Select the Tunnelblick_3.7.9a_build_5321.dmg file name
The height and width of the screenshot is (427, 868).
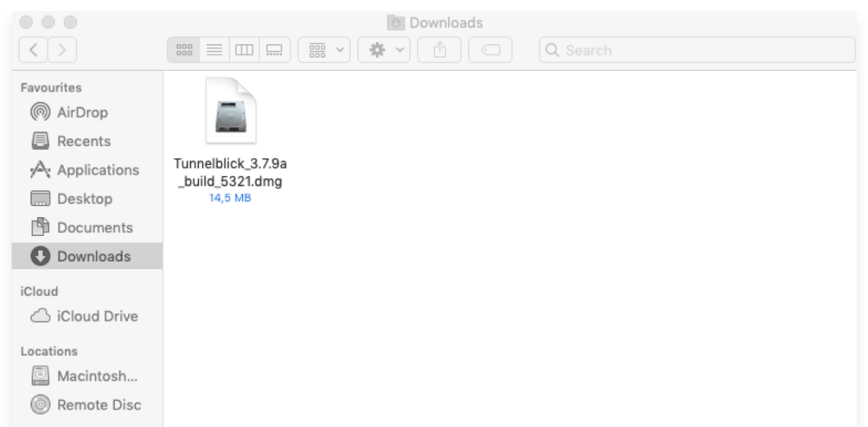[230, 173]
